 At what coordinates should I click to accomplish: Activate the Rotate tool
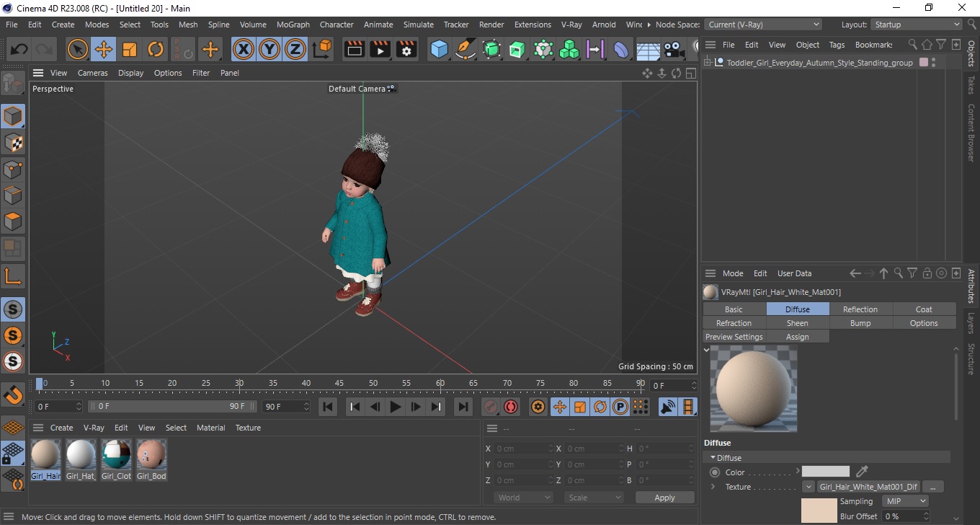tap(156, 50)
